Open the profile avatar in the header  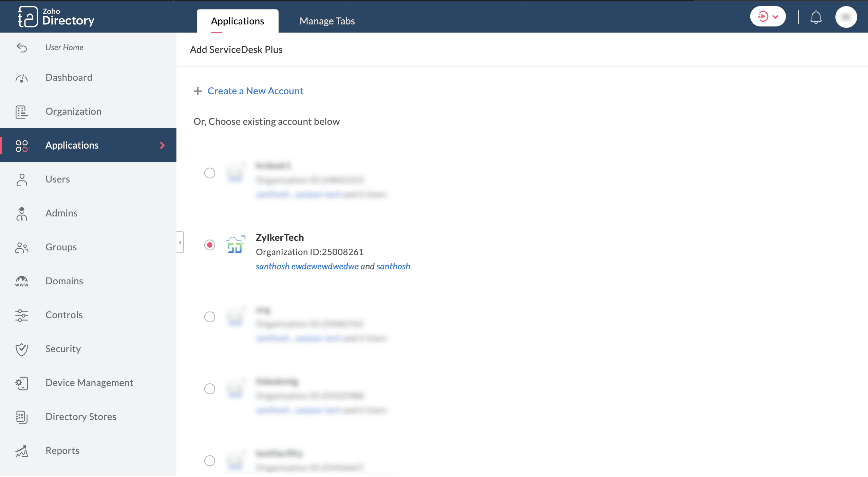click(846, 17)
